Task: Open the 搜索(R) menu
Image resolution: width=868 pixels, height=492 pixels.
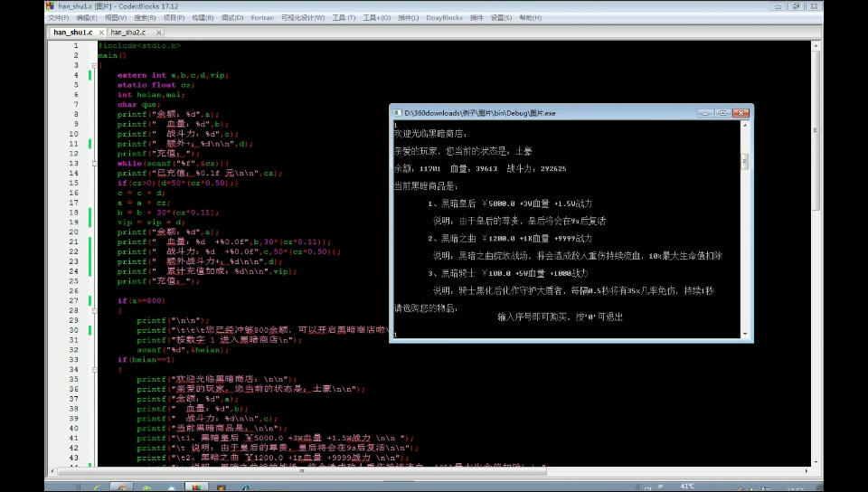Action: click(x=145, y=18)
